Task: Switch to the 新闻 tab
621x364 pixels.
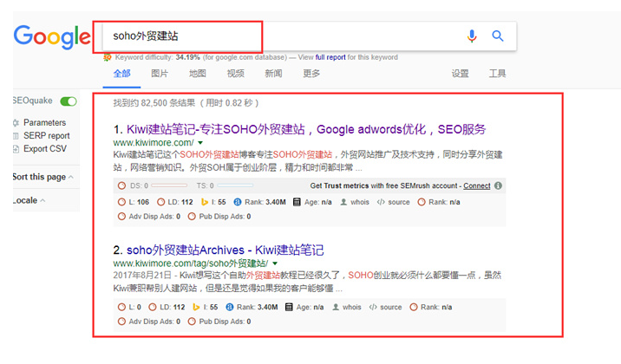Action: [273, 74]
